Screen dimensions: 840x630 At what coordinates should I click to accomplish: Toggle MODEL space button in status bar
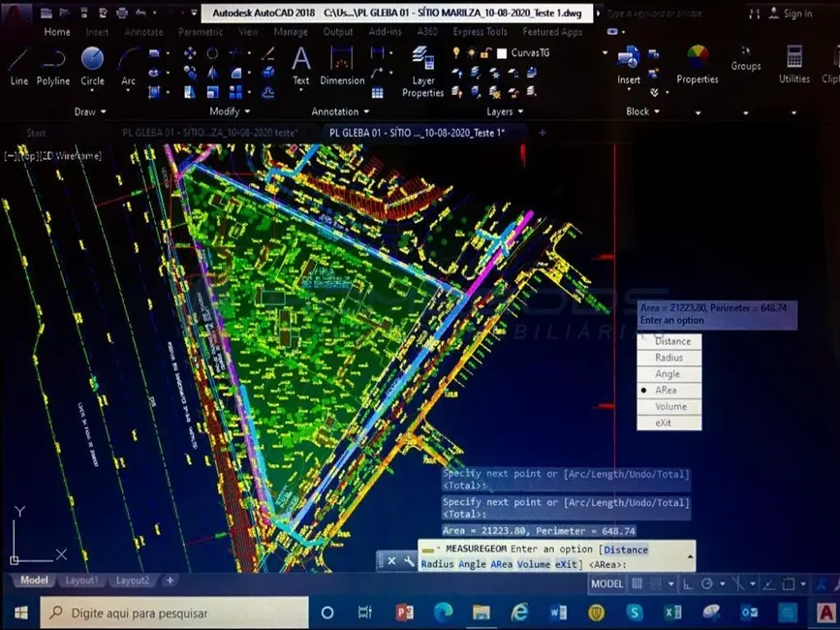coord(607,584)
